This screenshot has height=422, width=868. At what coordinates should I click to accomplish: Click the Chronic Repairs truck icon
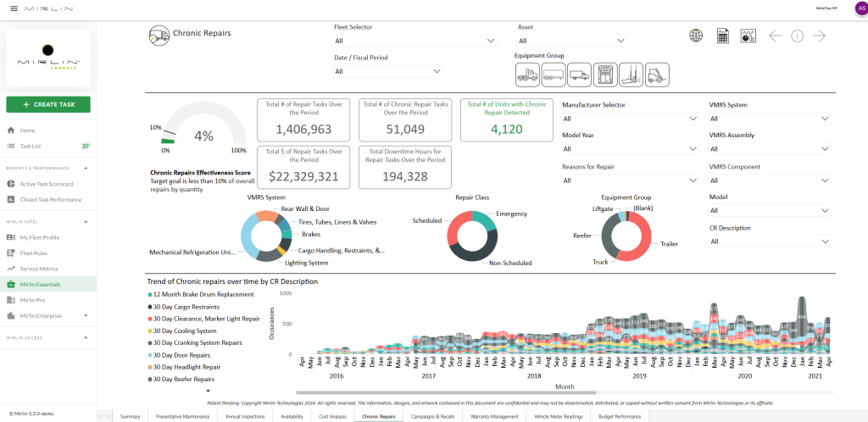coord(159,36)
